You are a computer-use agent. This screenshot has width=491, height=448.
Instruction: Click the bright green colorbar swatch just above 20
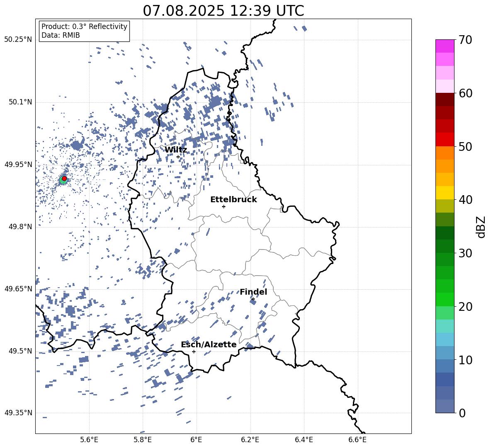coord(445,299)
